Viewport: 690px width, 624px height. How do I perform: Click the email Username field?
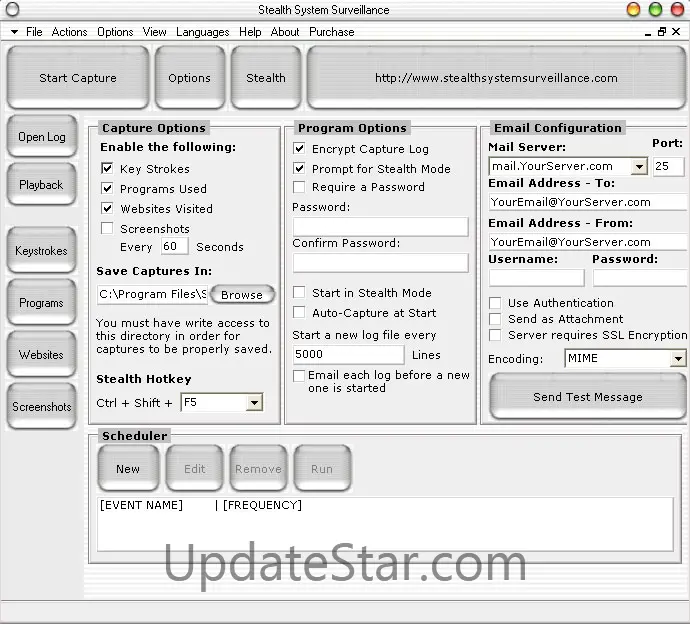point(536,278)
